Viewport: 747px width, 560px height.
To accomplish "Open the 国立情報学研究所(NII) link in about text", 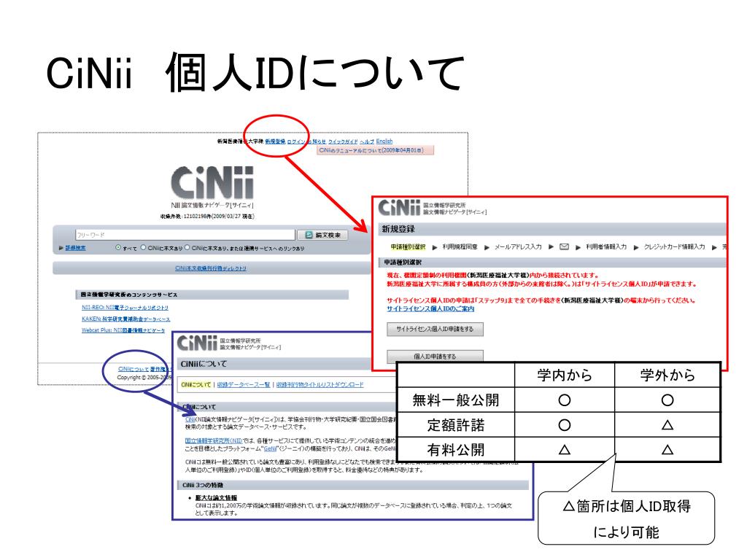I will pyautogui.click(x=214, y=441).
